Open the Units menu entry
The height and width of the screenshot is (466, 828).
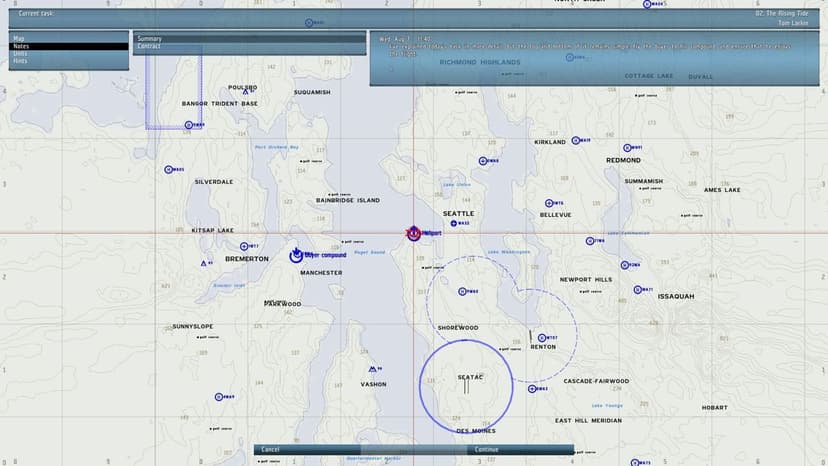[68, 53]
